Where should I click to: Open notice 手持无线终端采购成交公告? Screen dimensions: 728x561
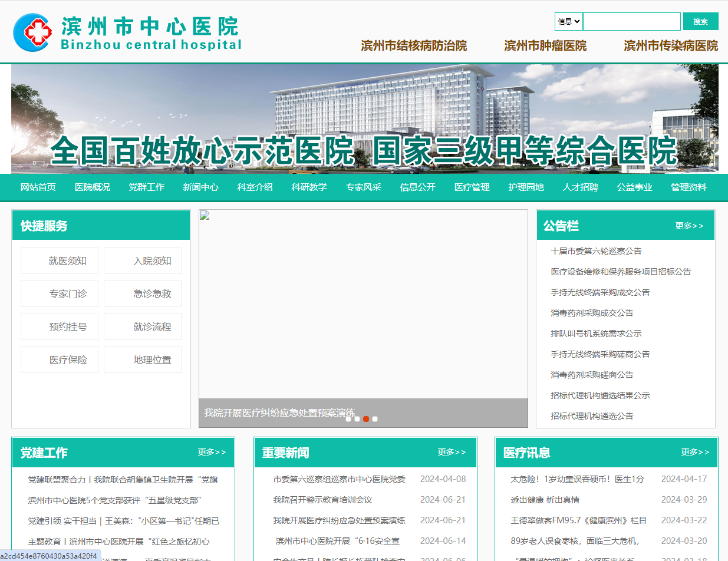(x=600, y=292)
